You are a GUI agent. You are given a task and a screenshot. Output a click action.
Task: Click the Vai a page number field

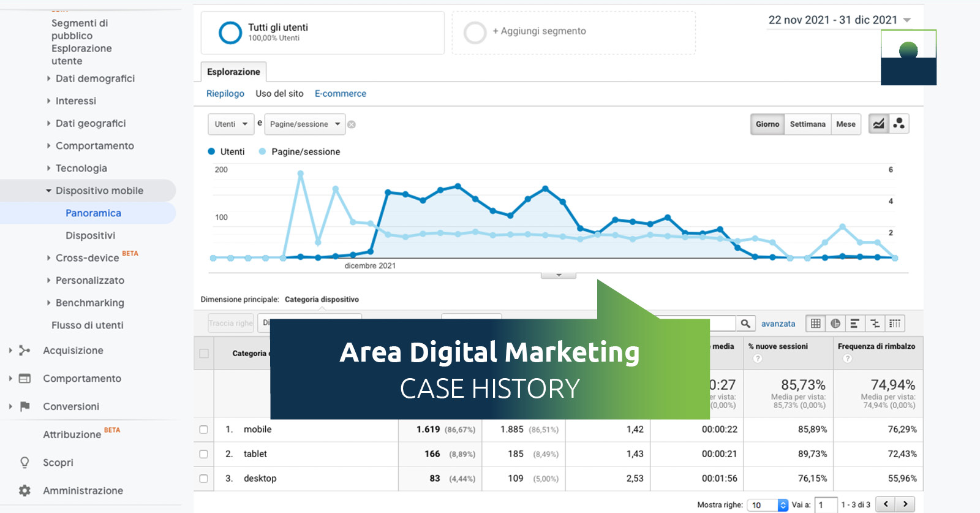(826, 505)
